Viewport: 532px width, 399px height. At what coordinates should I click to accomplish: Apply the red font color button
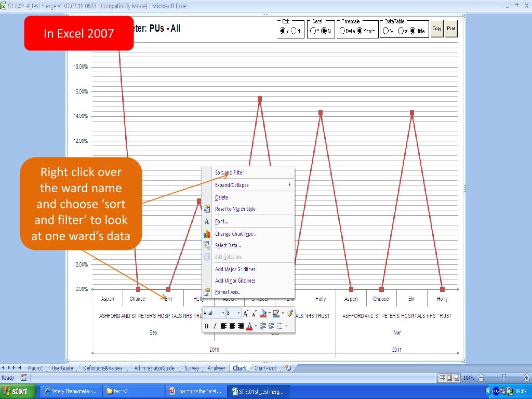tap(250, 326)
